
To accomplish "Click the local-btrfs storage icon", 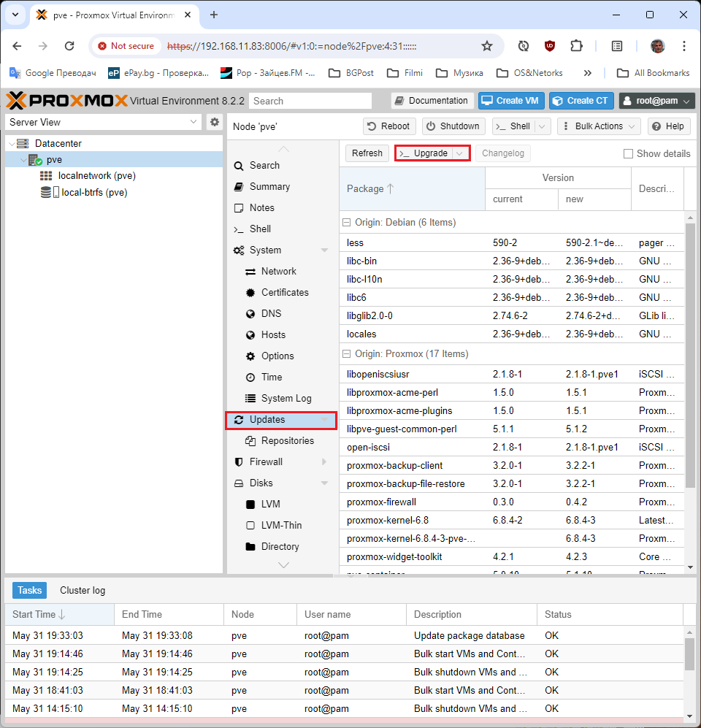I will (50, 192).
